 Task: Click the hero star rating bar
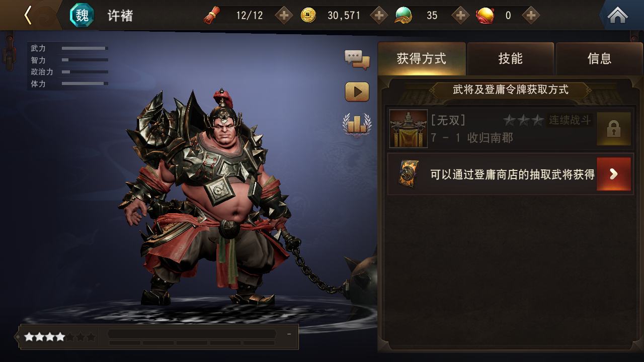pos(60,337)
